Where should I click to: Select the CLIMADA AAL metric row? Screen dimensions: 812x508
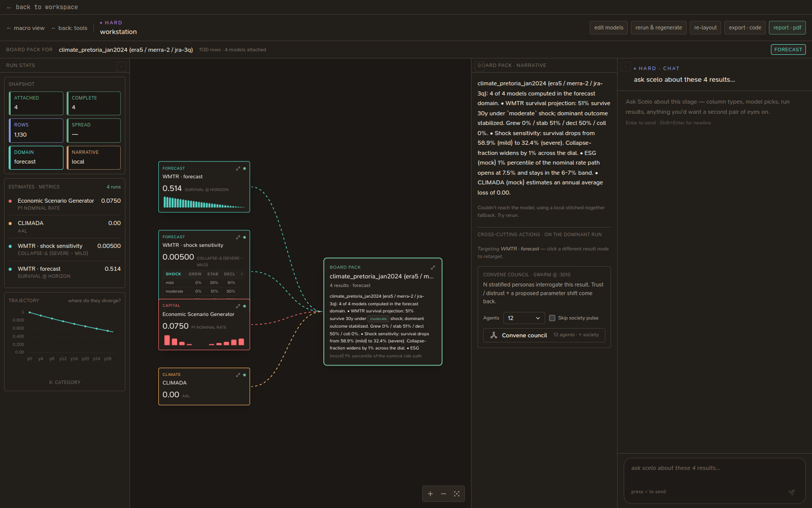pyautogui.click(x=64, y=227)
